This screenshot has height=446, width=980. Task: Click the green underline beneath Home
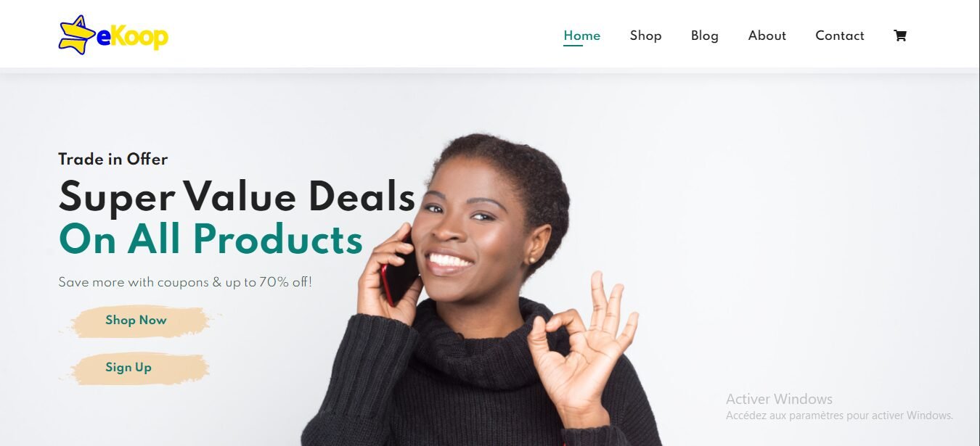click(x=573, y=46)
